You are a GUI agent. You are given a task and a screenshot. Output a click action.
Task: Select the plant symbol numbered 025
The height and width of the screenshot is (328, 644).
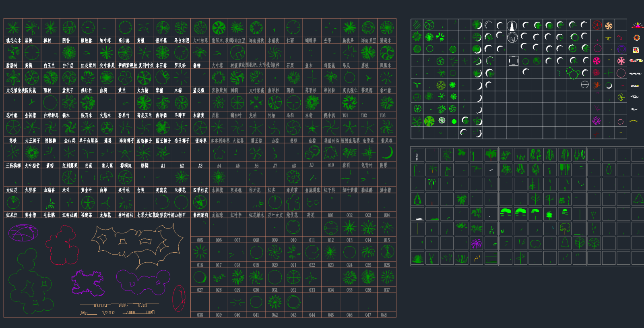click(x=368, y=253)
